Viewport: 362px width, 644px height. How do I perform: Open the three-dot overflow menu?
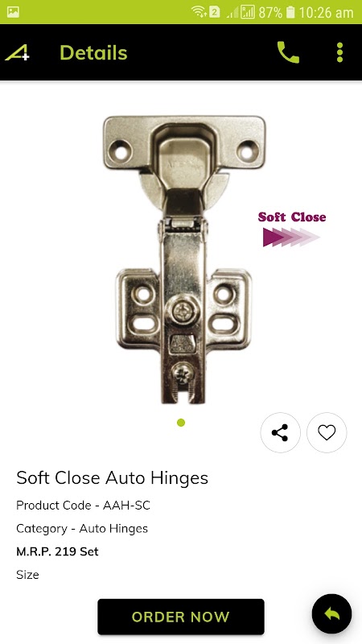click(339, 52)
